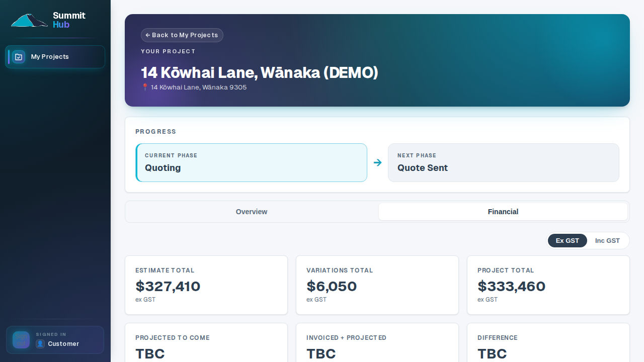Click the location pin icon beside address
This screenshot has height=362, width=644.
tap(145, 87)
